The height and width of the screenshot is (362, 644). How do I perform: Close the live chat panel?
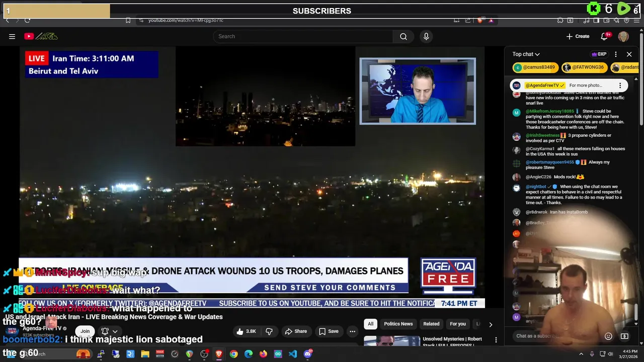click(629, 54)
